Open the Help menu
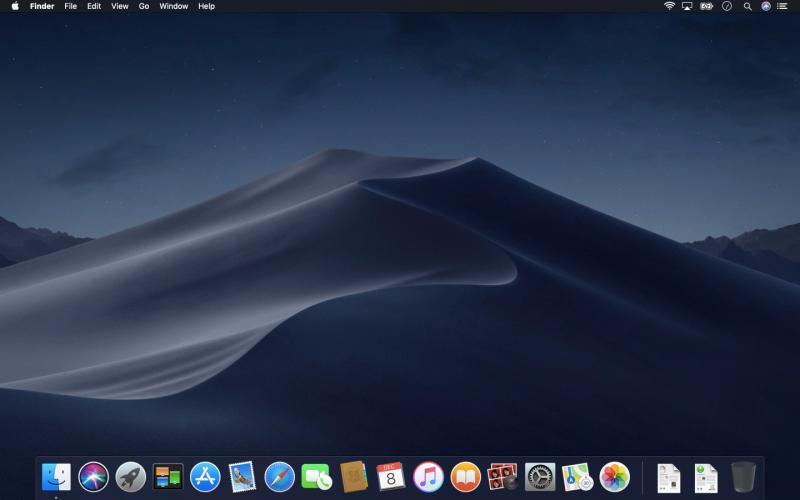800x500 pixels. [x=206, y=6]
